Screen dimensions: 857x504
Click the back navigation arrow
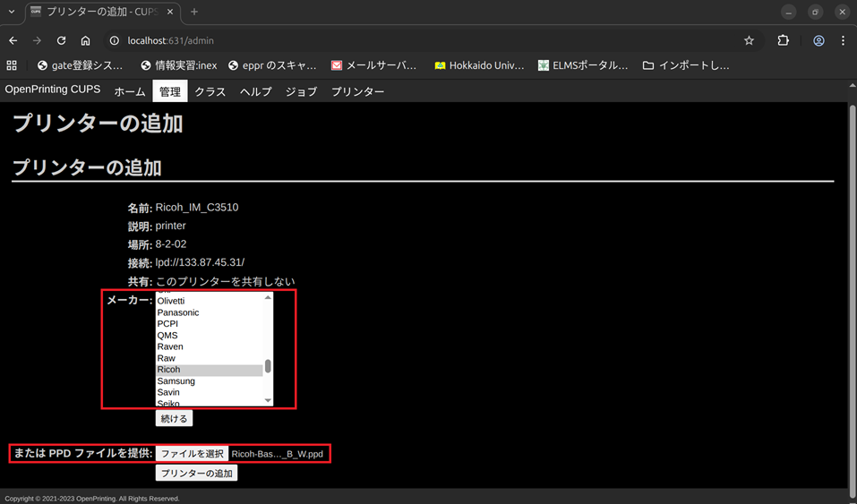click(x=13, y=40)
